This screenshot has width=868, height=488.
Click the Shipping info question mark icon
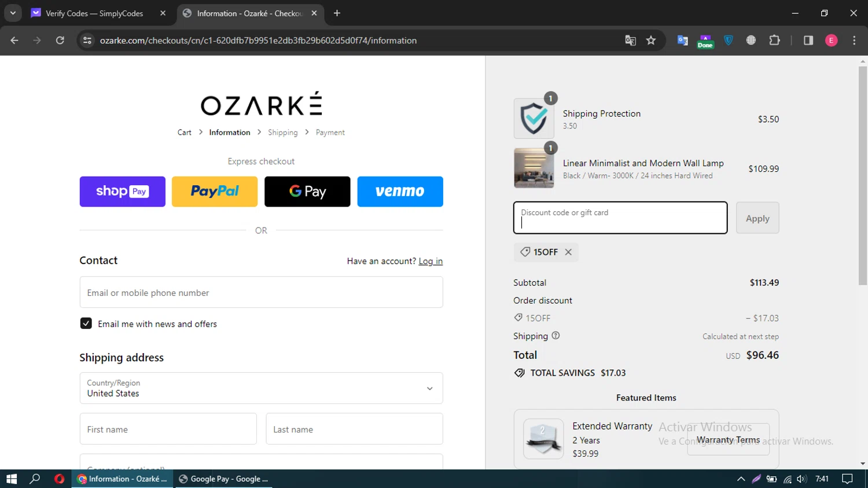point(556,336)
